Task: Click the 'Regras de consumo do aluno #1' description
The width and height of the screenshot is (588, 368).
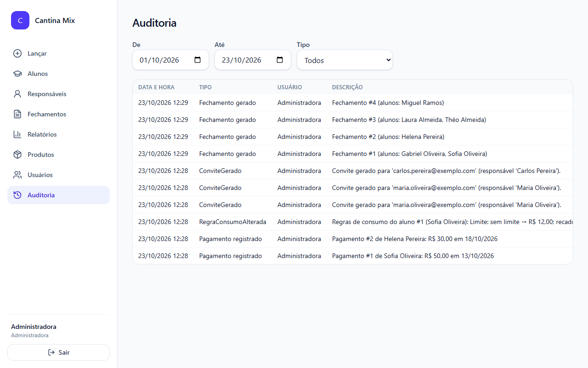Action: [x=452, y=222]
